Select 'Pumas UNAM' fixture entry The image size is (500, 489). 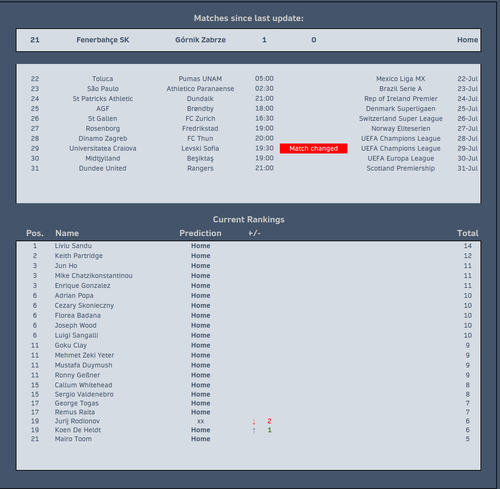point(200,79)
